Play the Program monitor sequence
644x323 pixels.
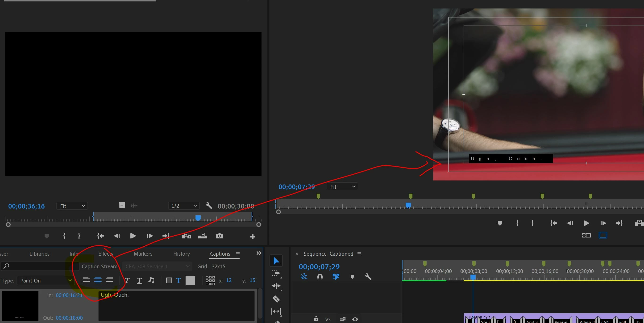click(586, 223)
